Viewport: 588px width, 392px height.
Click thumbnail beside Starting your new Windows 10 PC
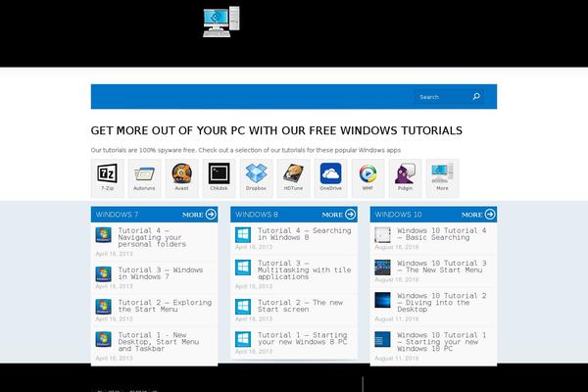pyautogui.click(x=382, y=339)
